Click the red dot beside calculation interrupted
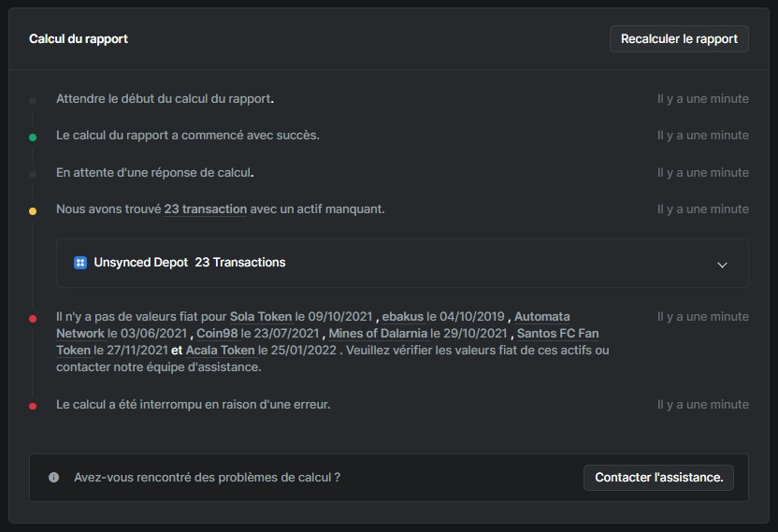The height and width of the screenshot is (532, 778). (x=33, y=406)
